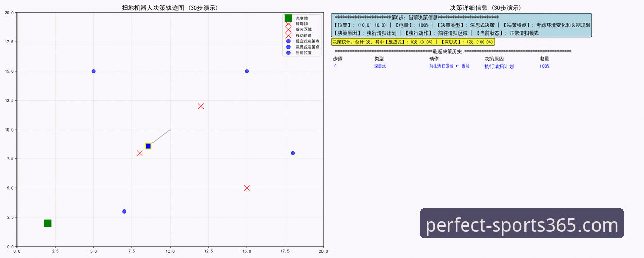Click the green charging station marker on the plot

[x=47, y=223]
